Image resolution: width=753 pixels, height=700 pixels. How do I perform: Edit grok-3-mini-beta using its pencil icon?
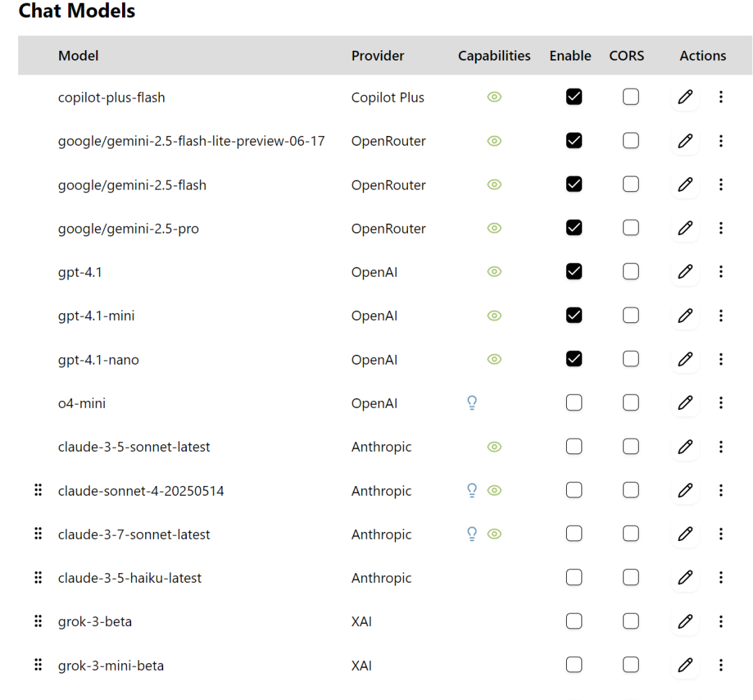685,665
